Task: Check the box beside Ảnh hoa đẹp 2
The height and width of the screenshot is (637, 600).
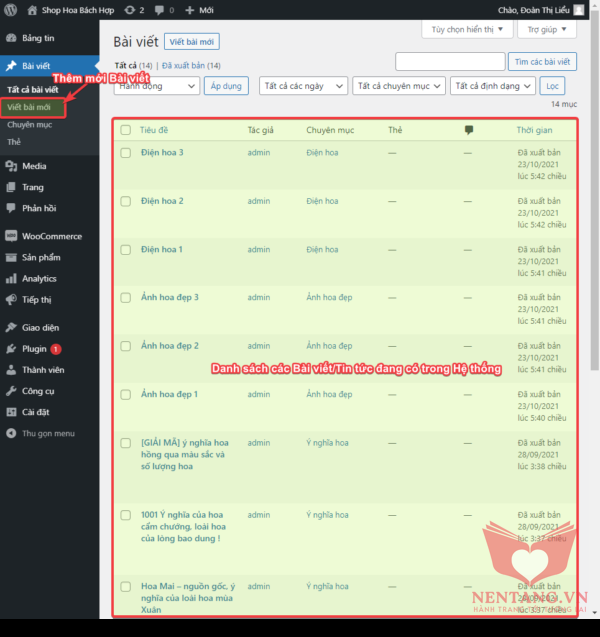Action: 126,346
